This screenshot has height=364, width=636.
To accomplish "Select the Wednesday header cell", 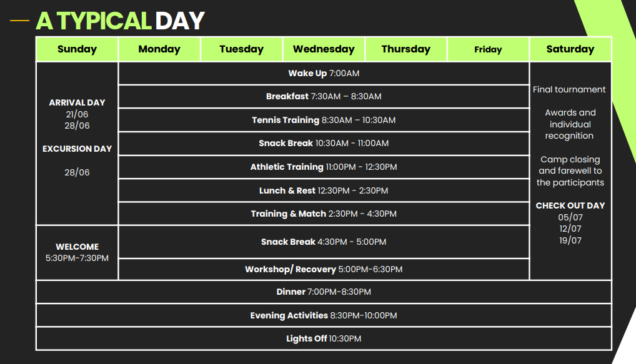I will [324, 49].
